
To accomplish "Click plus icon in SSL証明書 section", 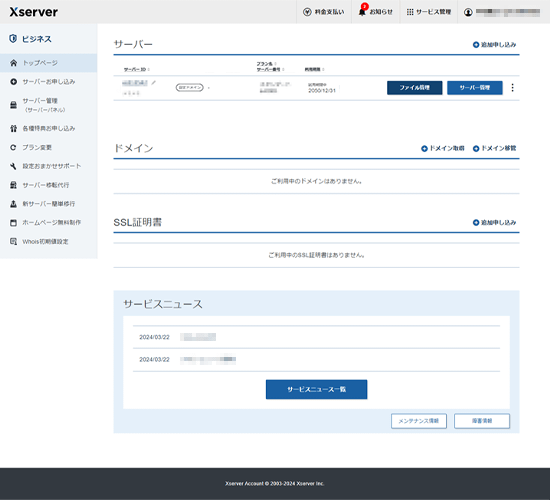I will point(476,222).
